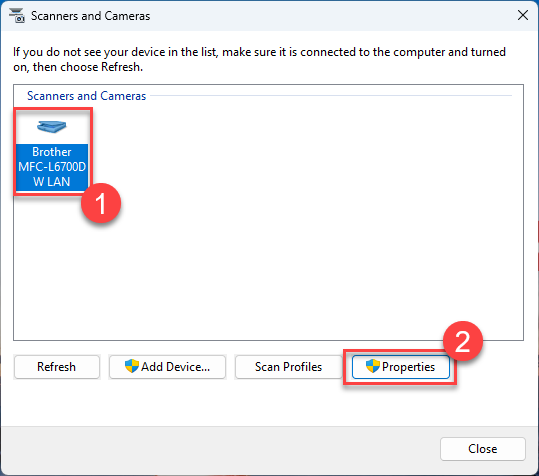Click the Scanners and Cameras window title text

90,16
